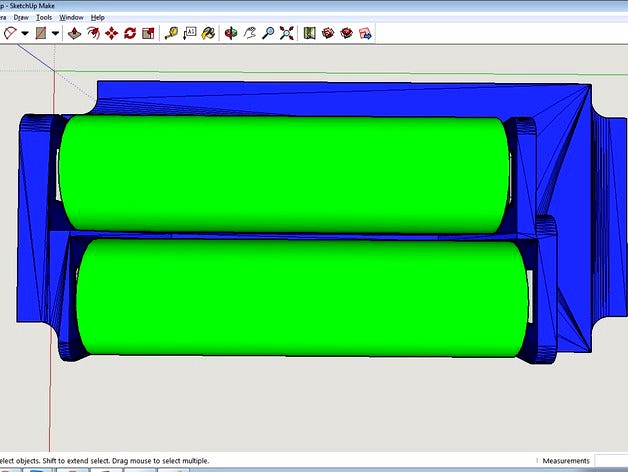Viewport: 628px width, 472px height.
Task: Activate the Push/Pull tool
Action: [75, 33]
